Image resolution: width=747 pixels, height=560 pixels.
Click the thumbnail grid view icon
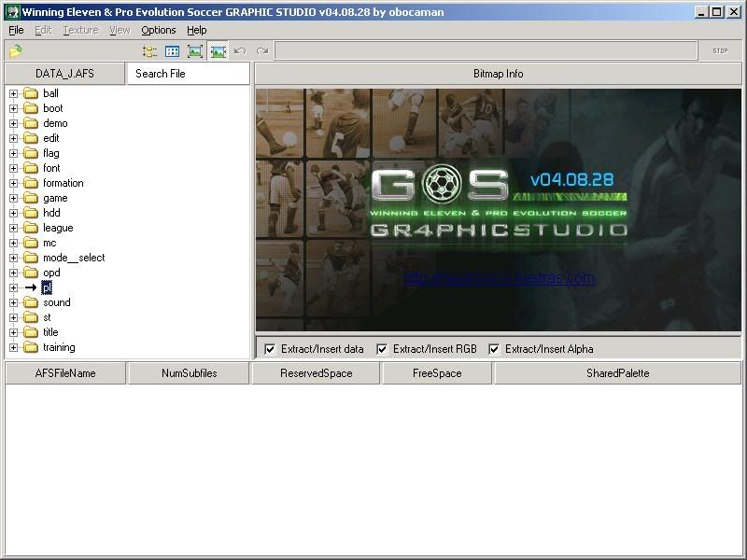click(x=172, y=51)
